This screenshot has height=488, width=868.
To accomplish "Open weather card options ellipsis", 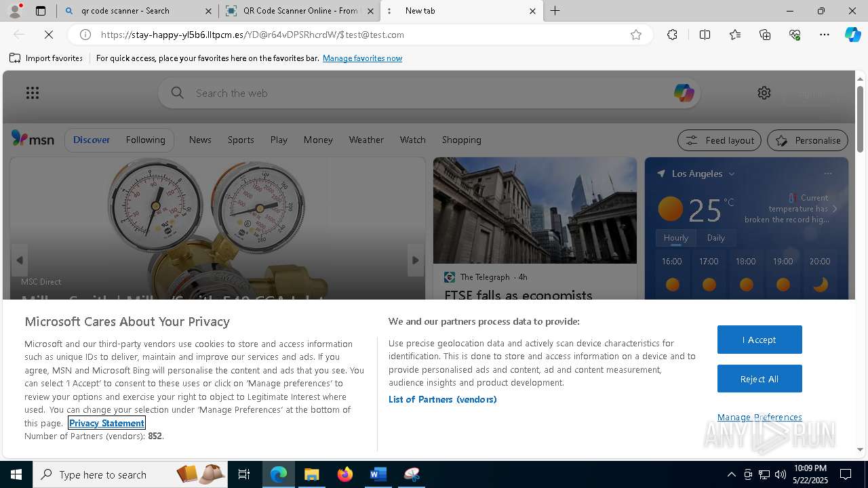I will pyautogui.click(x=827, y=174).
